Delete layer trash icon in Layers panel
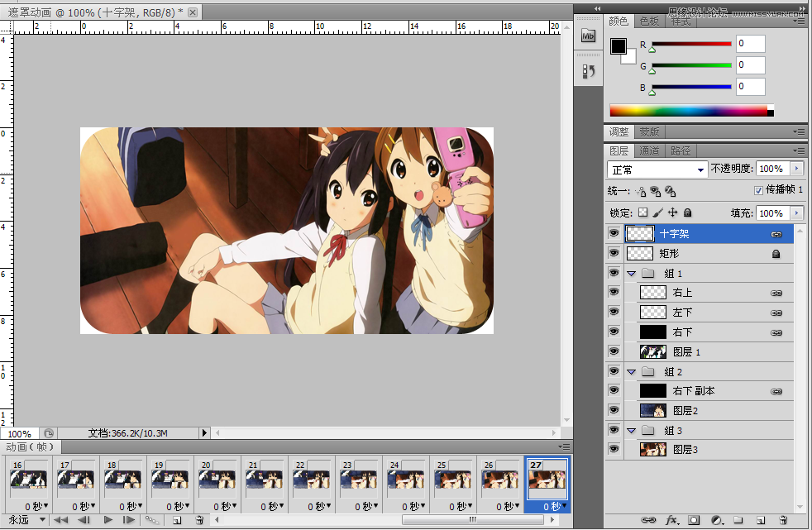The width and height of the screenshot is (812, 530). point(783,519)
